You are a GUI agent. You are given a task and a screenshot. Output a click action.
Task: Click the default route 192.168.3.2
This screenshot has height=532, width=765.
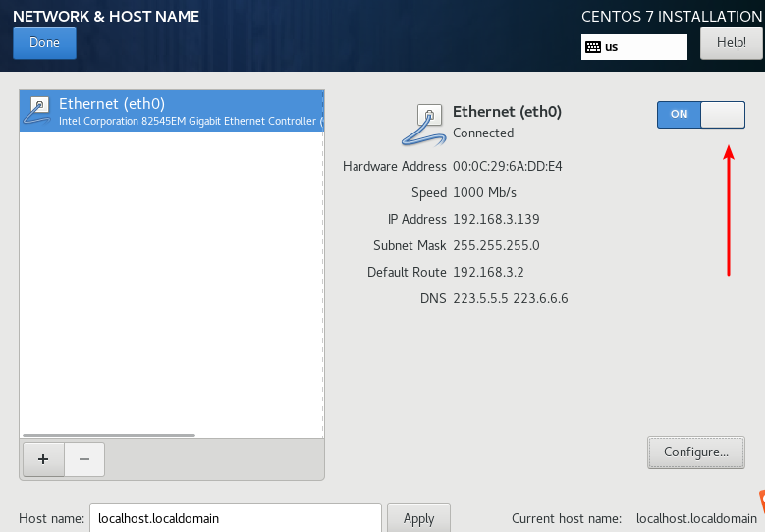coord(488,272)
